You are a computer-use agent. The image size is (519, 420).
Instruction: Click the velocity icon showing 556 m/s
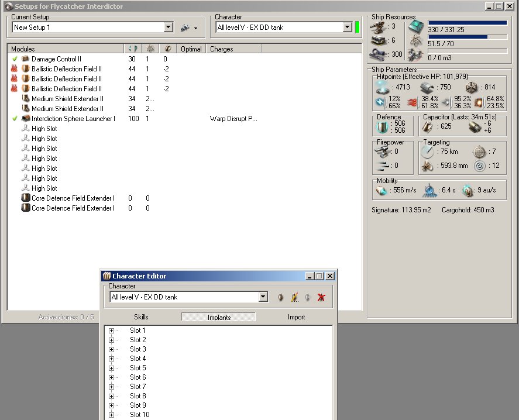[x=381, y=190]
